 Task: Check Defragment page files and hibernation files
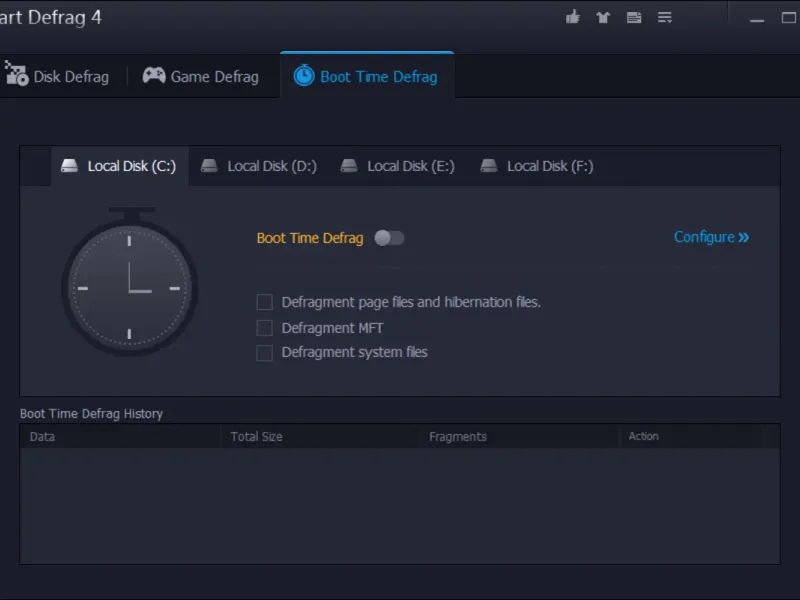[264, 302]
